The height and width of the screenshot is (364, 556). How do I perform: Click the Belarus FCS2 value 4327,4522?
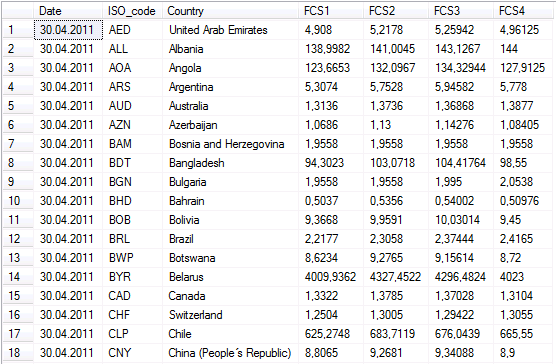(396, 277)
